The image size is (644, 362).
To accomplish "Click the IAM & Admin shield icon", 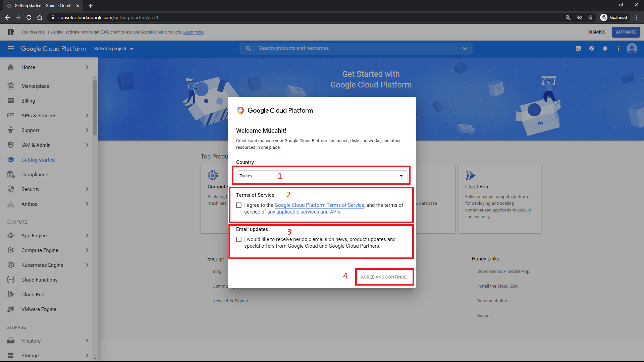I will pos(11,145).
